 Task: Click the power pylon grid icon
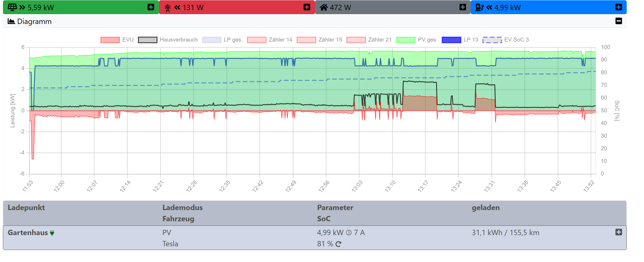point(167,8)
